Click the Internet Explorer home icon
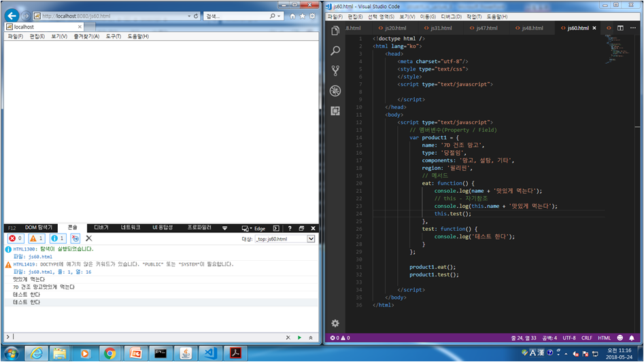This screenshot has width=644, height=362. point(292,16)
